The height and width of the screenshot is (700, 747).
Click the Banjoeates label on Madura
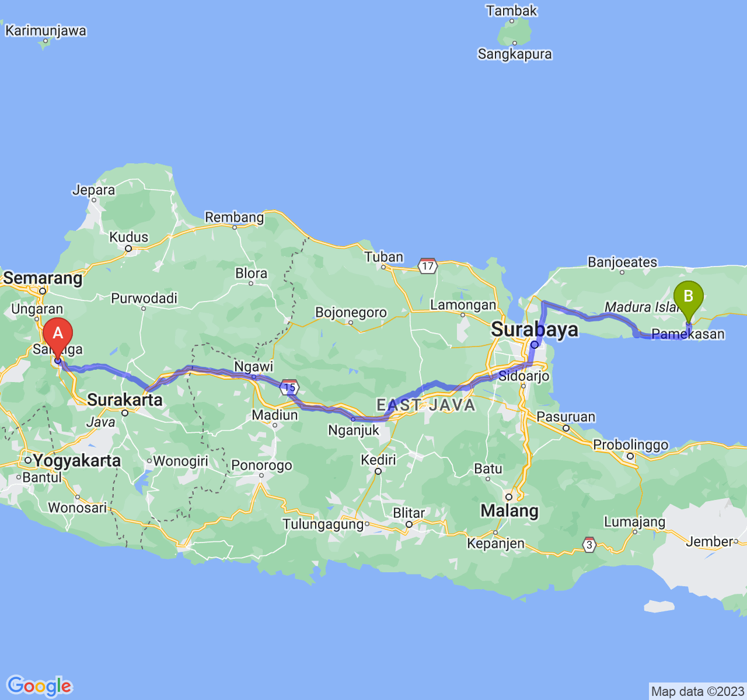[622, 262]
